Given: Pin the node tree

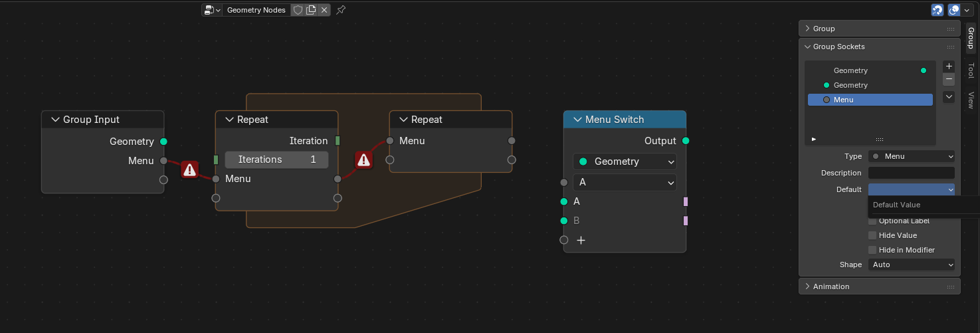Looking at the screenshot, I should (341, 10).
